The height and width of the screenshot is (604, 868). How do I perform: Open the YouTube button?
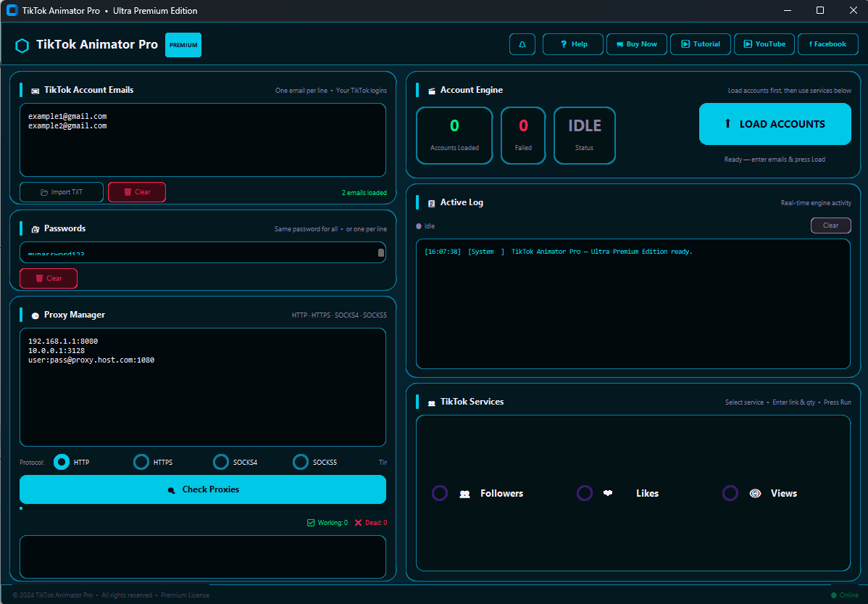(764, 44)
